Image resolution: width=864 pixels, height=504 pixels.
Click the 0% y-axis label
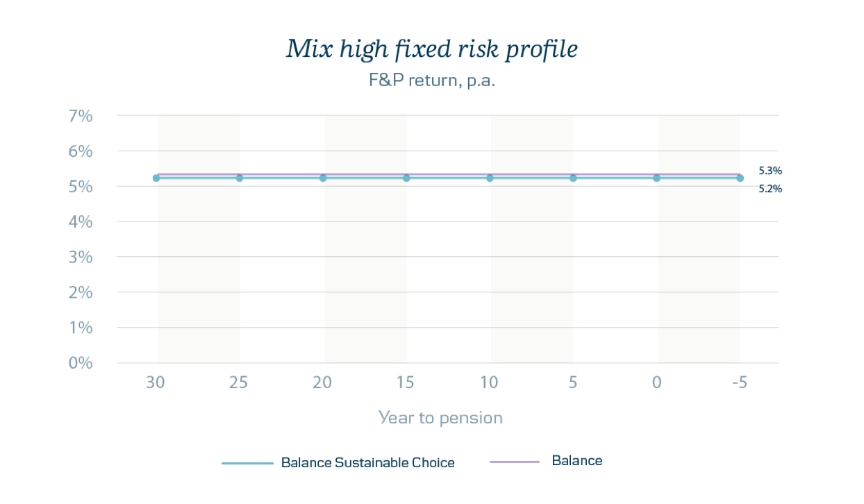point(81,363)
